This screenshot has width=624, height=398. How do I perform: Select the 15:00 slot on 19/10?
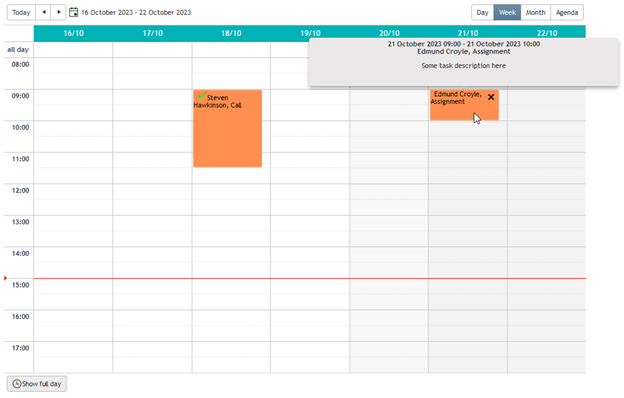(x=310, y=287)
